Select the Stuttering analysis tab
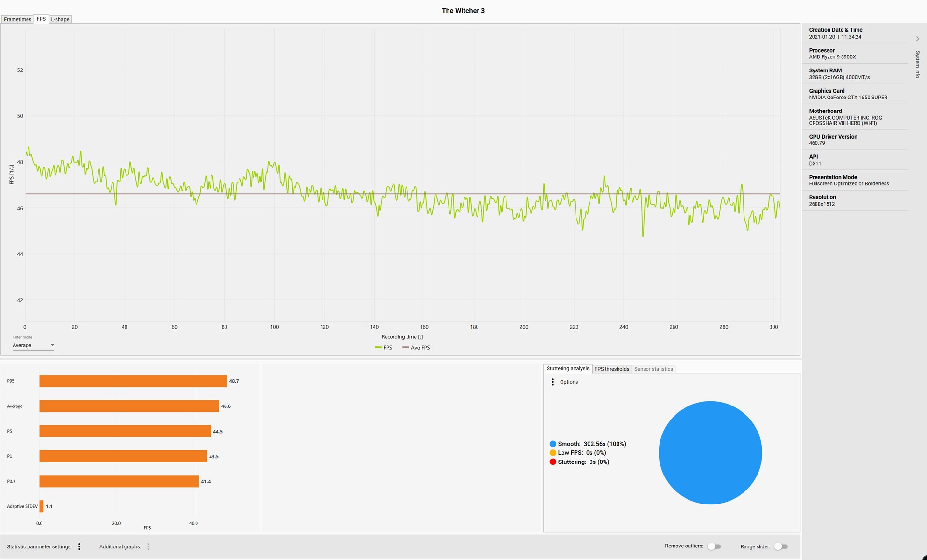The image size is (927, 560). click(x=568, y=368)
